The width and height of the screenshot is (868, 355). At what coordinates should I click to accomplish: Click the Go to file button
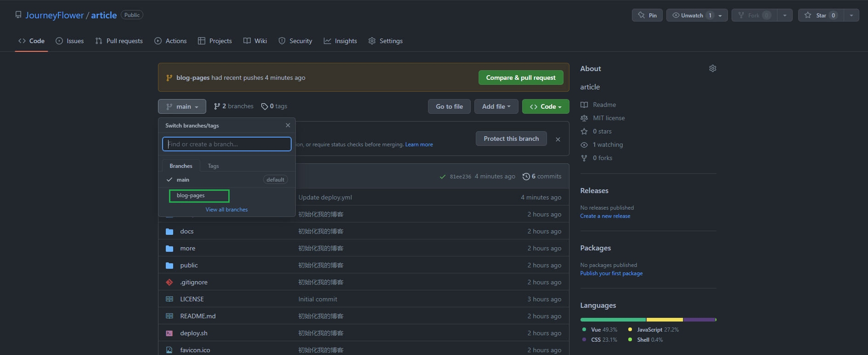[449, 106]
